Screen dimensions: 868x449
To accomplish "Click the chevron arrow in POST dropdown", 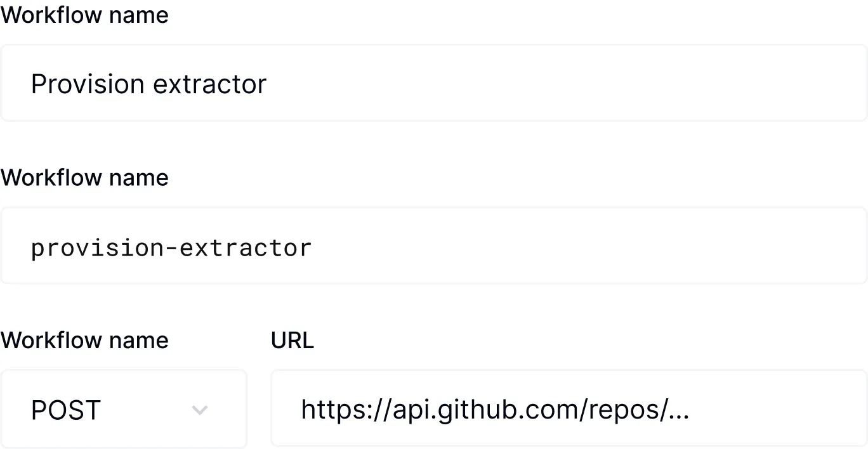I will (x=200, y=410).
